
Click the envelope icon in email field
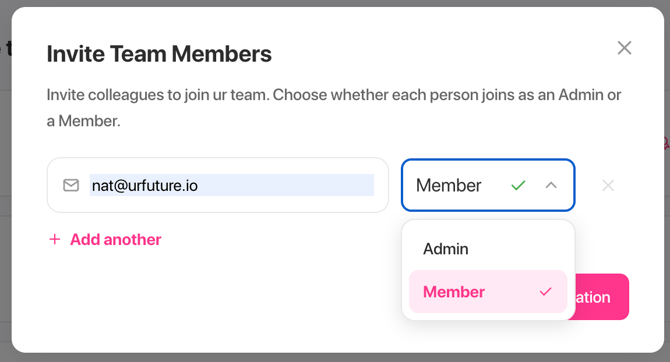tap(71, 185)
